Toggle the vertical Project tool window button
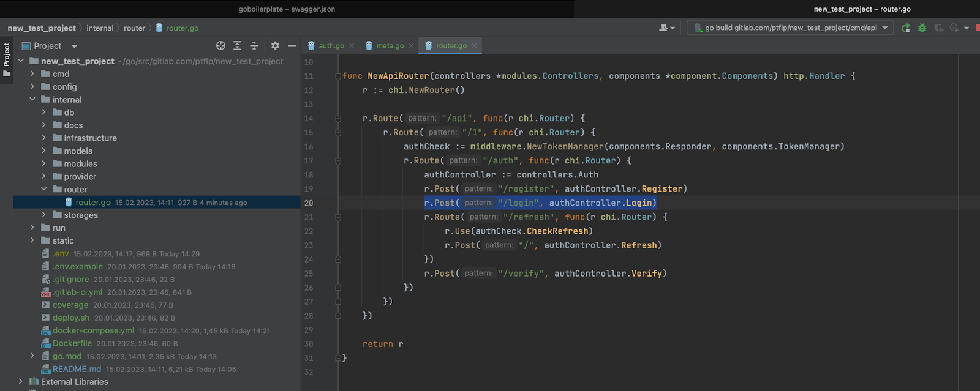Screen dimensions: 980x391 [7, 59]
